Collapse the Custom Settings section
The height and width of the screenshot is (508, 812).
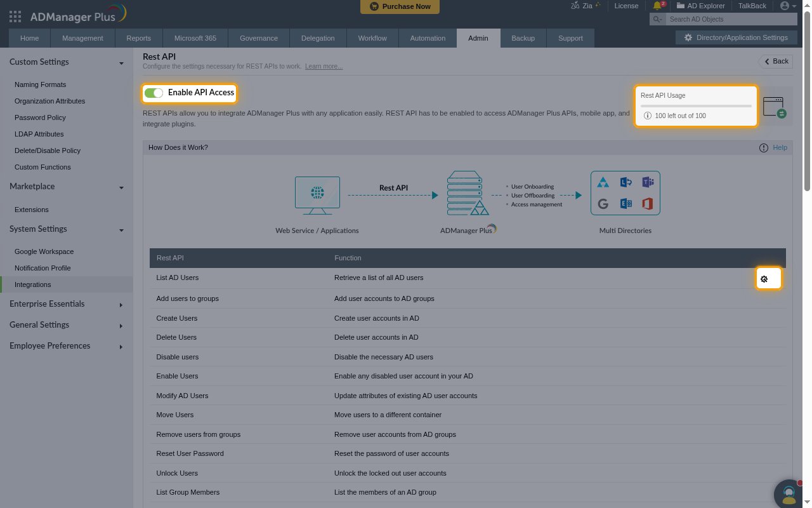pos(121,63)
